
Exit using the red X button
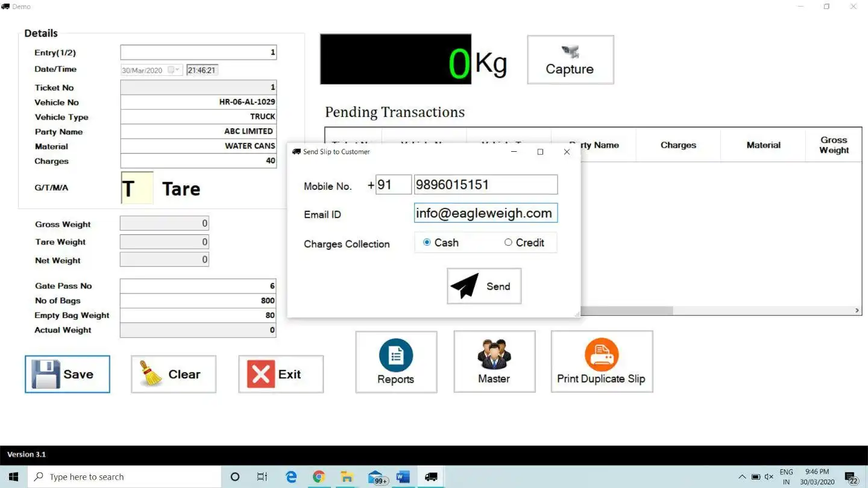[281, 374]
